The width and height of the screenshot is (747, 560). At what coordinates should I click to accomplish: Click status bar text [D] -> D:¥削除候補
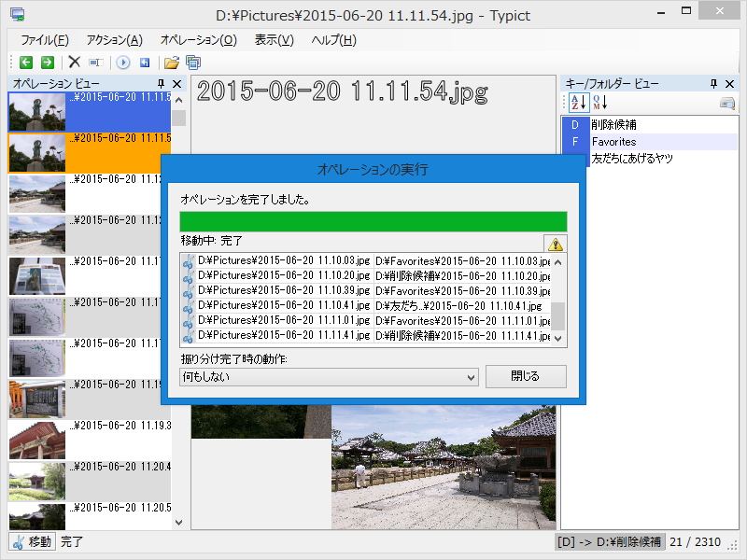[609, 542]
